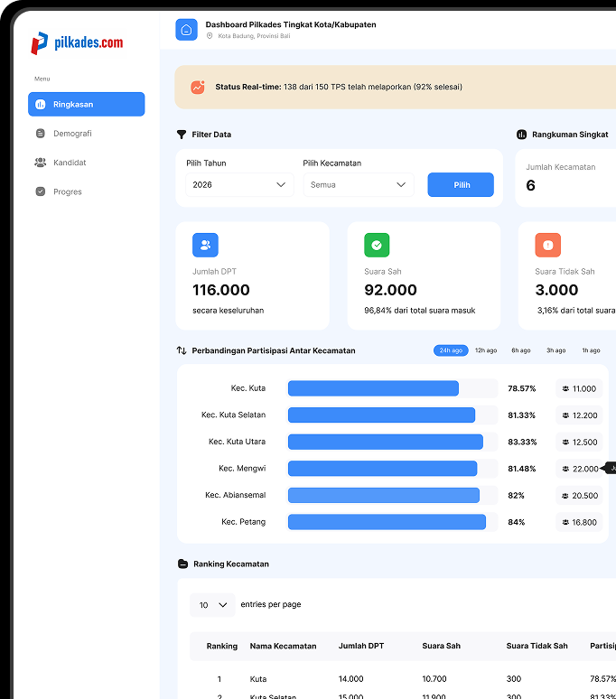Image resolution: width=616 pixels, height=699 pixels.
Task: Click the Jumlah DPT column header
Action: click(x=361, y=646)
